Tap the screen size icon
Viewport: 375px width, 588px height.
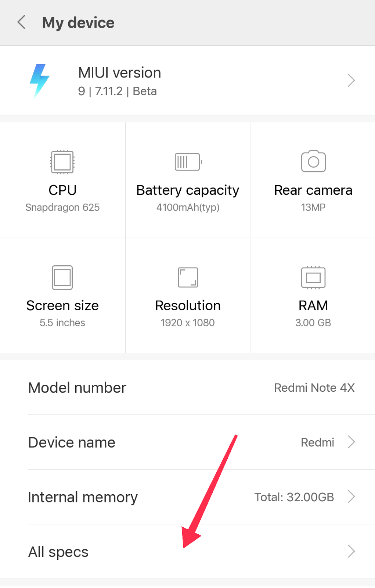click(62, 277)
